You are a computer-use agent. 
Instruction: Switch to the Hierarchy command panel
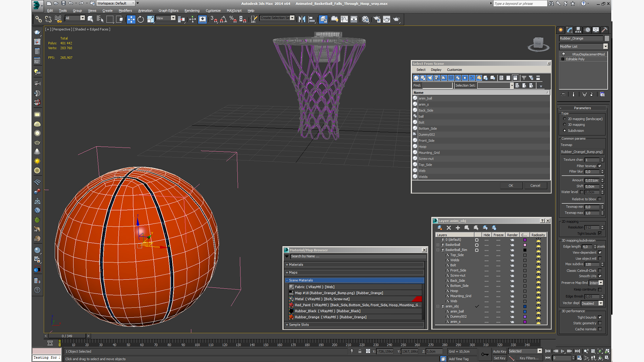pyautogui.click(x=578, y=30)
